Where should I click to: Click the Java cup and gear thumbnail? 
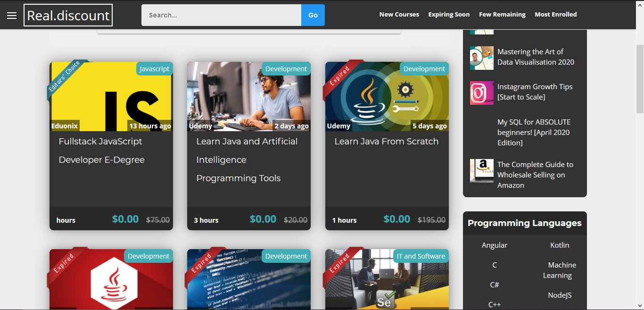pyautogui.click(x=387, y=96)
